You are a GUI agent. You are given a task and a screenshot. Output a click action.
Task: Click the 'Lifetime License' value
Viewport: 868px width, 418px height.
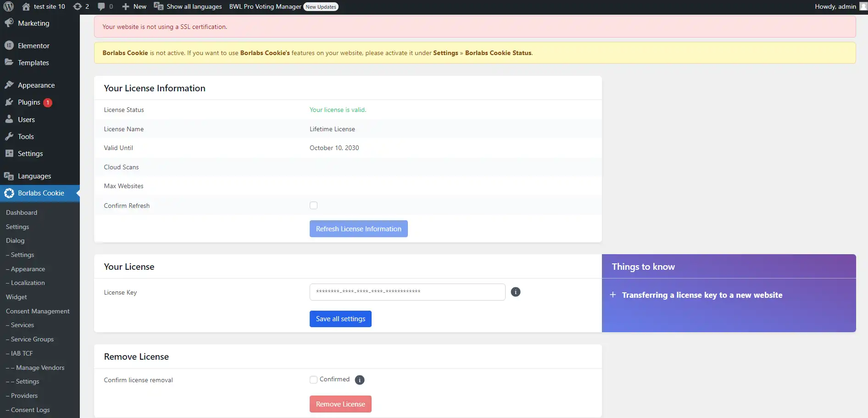tap(332, 129)
